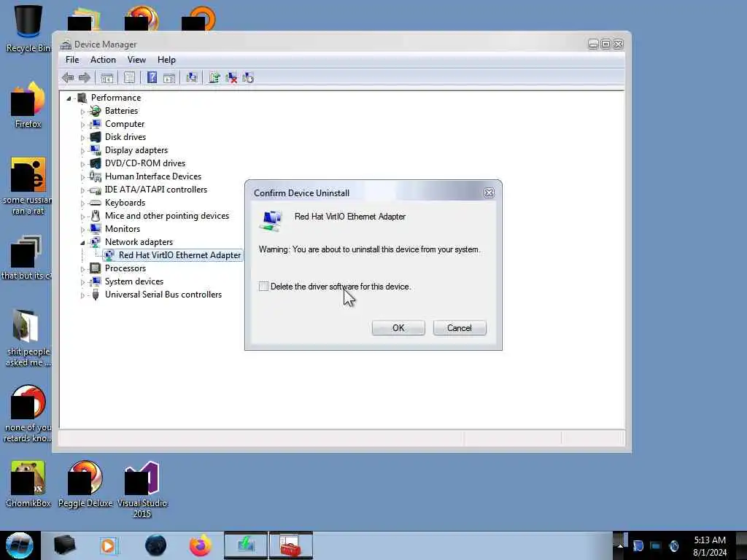Click the Disable device toolbar icon
Image resolution: width=747 pixels, height=560 pixels.
coord(248,77)
